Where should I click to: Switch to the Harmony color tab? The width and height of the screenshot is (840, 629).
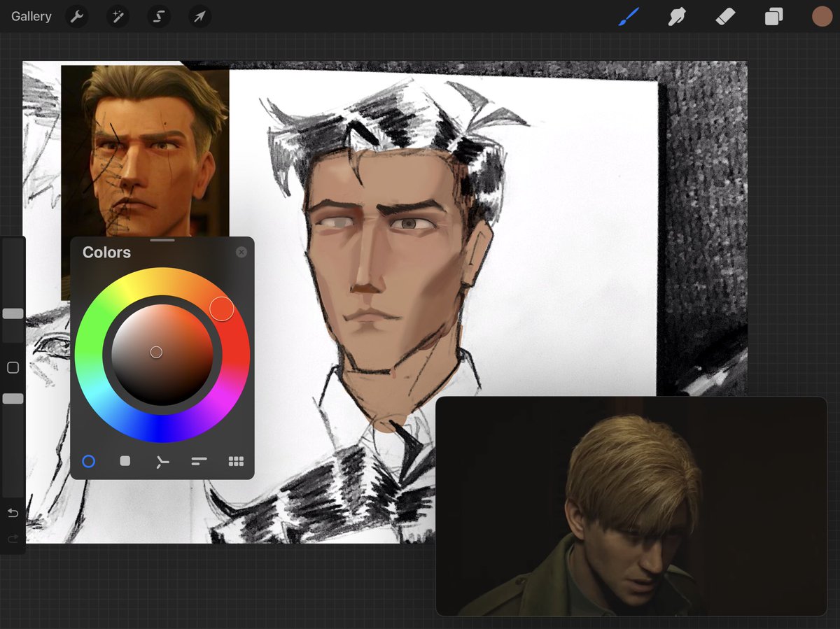pyautogui.click(x=162, y=461)
